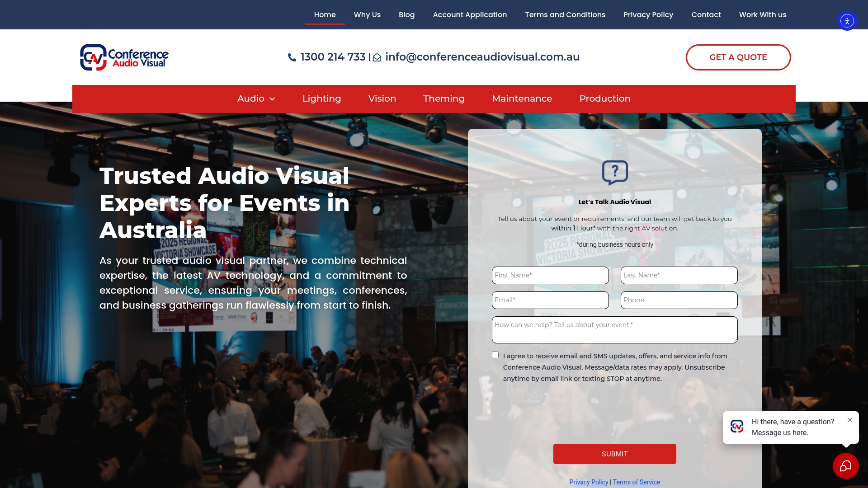This screenshot has height=488, width=868.
Task: Open the red chat launcher button
Action: 845,466
